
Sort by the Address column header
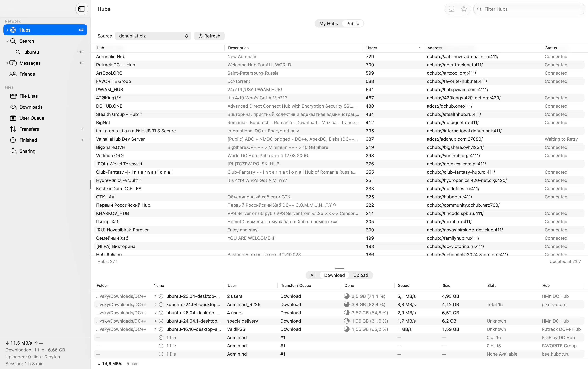click(x=483, y=48)
